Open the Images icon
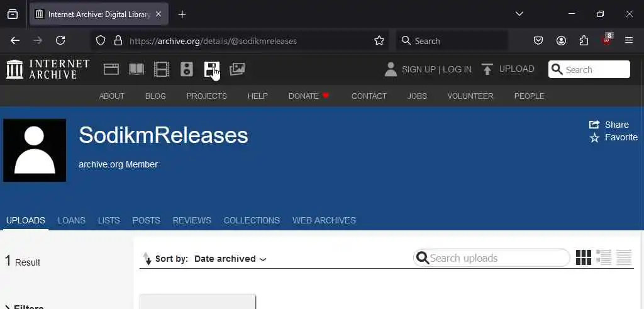Image resolution: width=644 pixels, height=309 pixels. pos(237,69)
